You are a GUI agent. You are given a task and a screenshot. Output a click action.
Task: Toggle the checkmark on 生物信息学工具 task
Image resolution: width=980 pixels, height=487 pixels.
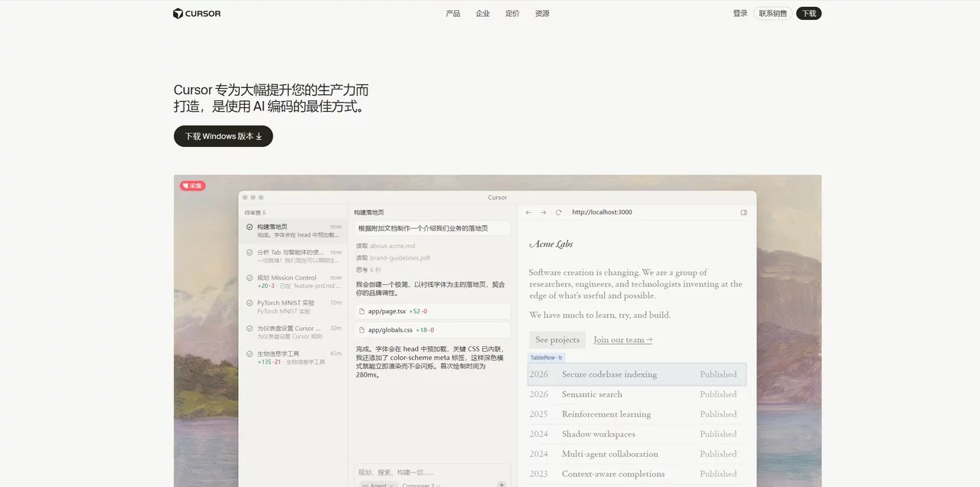pyautogui.click(x=248, y=353)
